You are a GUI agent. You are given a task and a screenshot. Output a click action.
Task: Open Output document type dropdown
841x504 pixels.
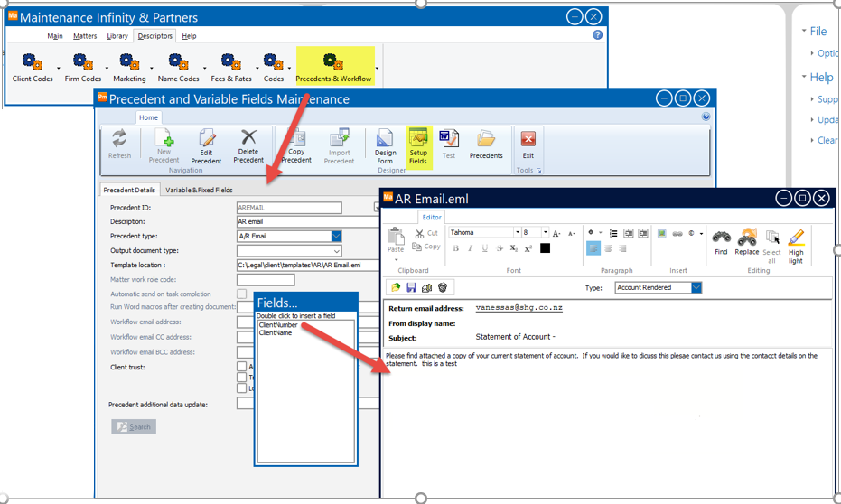[x=336, y=250]
